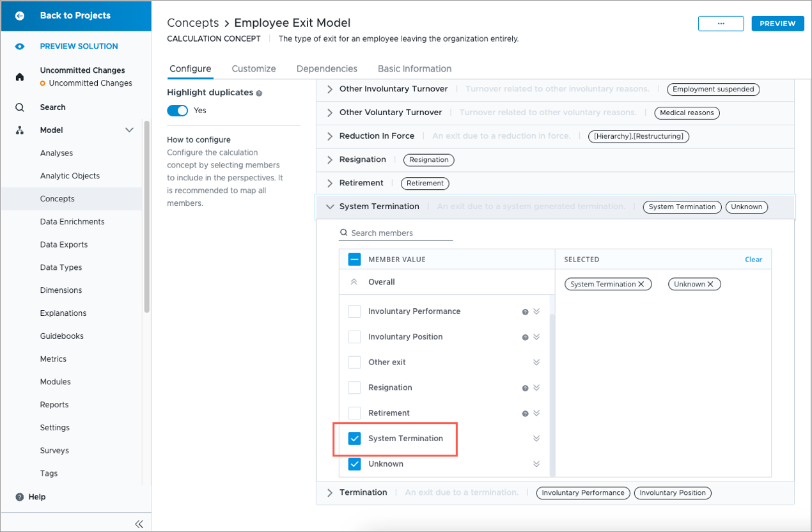Click help icon beside Highlight duplicates
Screen dimensions: 812x532
[x=259, y=93]
